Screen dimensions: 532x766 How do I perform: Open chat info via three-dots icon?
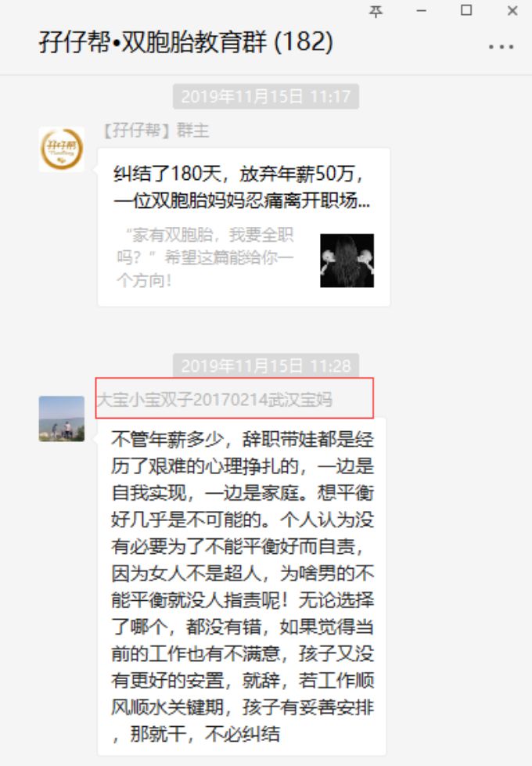[501, 47]
